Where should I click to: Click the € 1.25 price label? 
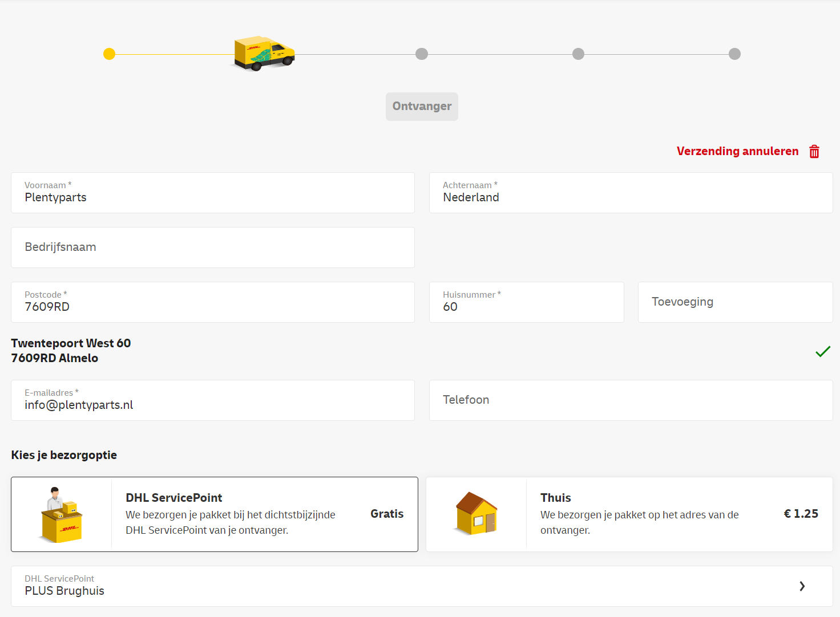tap(801, 514)
